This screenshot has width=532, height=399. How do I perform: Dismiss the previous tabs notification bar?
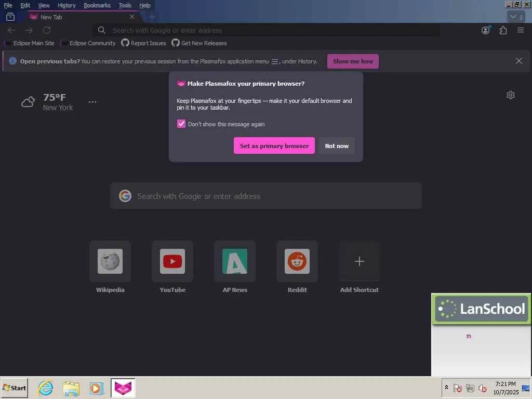pyautogui.click(x=519, y=61)
